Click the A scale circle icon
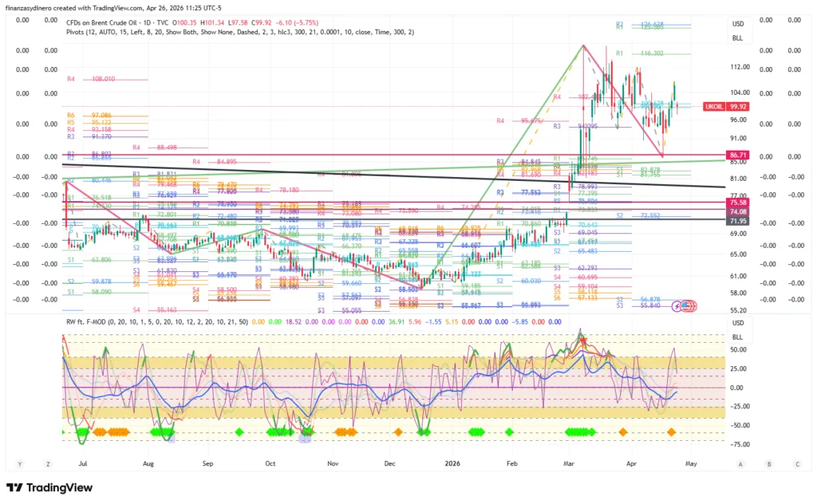The image size is (817, 504). 740,463
